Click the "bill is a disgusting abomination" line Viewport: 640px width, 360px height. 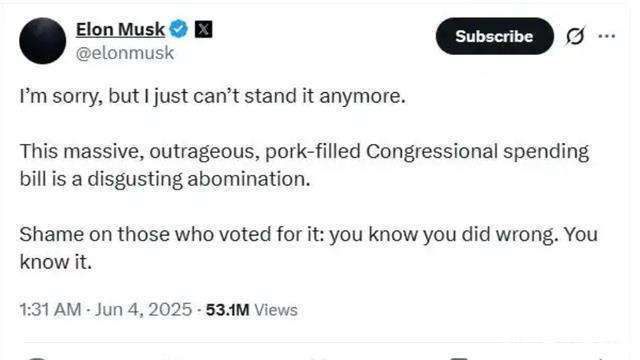[165, 179]
